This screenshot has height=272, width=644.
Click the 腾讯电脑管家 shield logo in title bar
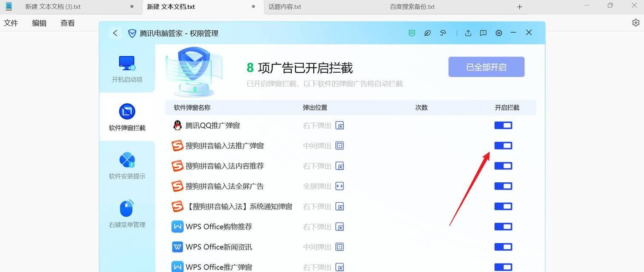[x=132, y=33]
